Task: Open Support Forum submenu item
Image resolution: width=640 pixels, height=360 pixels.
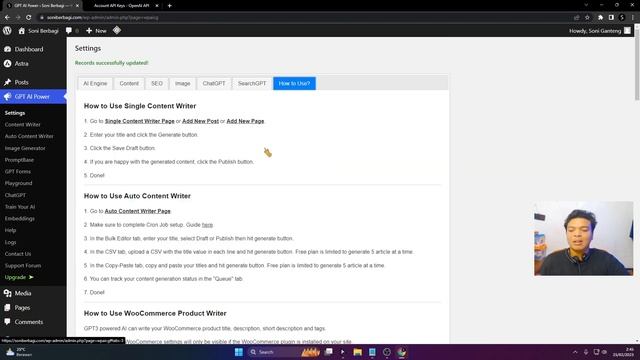Action: click(x=23, y=266)
